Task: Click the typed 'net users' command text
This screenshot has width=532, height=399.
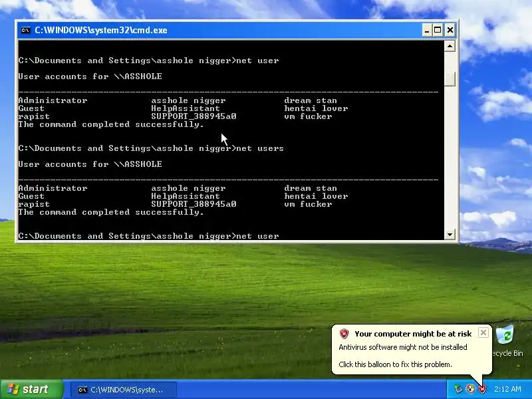Action: [x=259, y=148]
